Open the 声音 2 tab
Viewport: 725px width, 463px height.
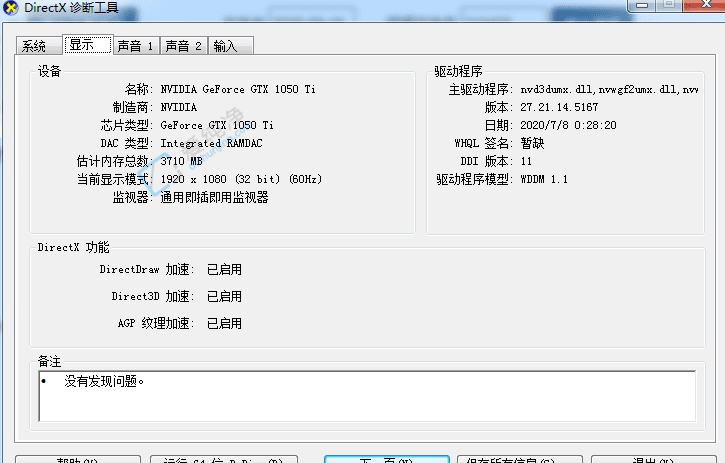coord(184,46)
